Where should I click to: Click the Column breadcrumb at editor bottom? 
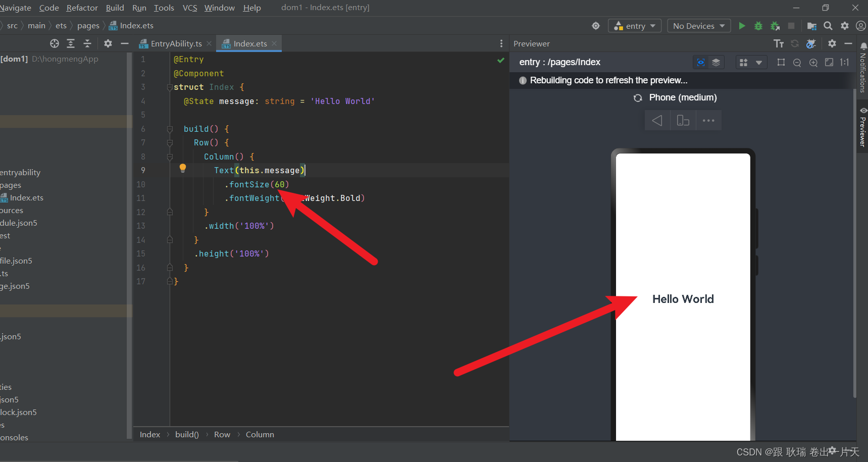tap(260, 435)
